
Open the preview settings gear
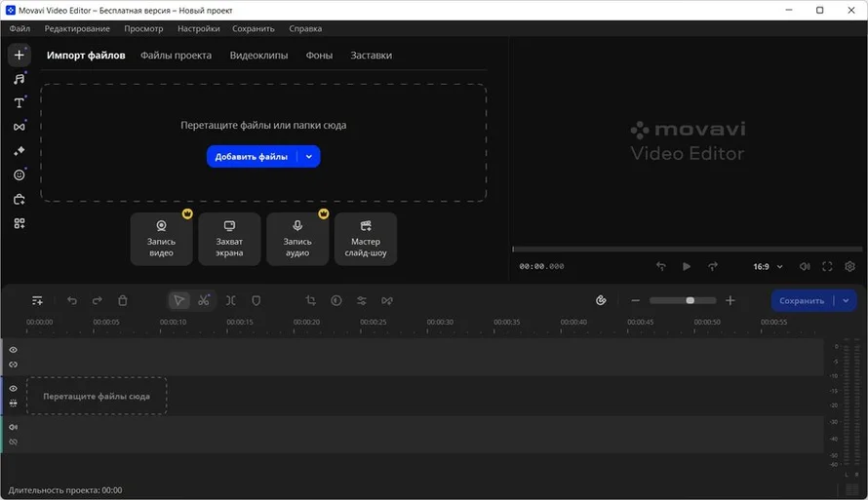tap(849, 266)
